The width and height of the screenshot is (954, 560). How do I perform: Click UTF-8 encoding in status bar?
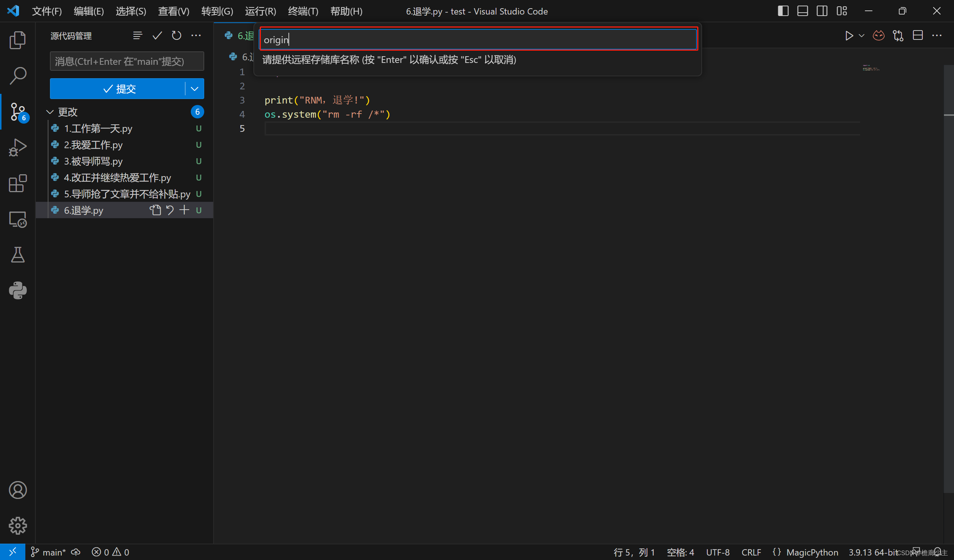point(718,552)
